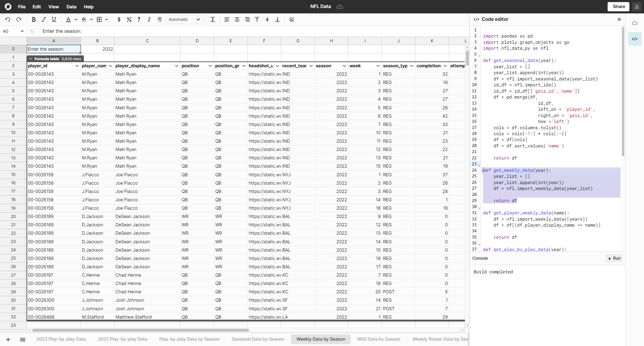Viewport: 644px width, 346px height.
Task: Switch to NGS Data by Season tab
Action: pyautogui.click(x=379, y=339)
